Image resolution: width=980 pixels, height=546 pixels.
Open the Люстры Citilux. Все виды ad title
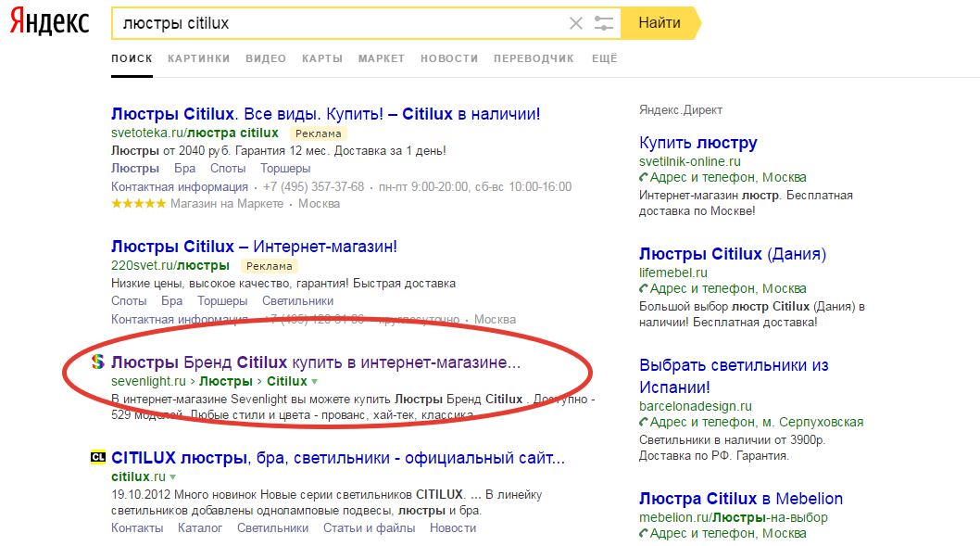click(326, 114)
